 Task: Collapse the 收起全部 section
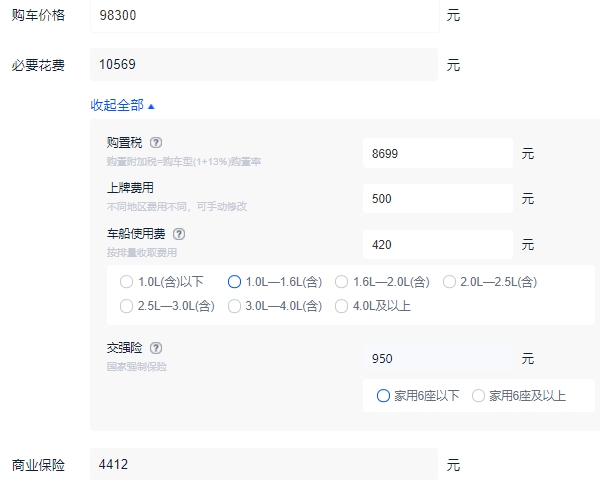[122, 105]
